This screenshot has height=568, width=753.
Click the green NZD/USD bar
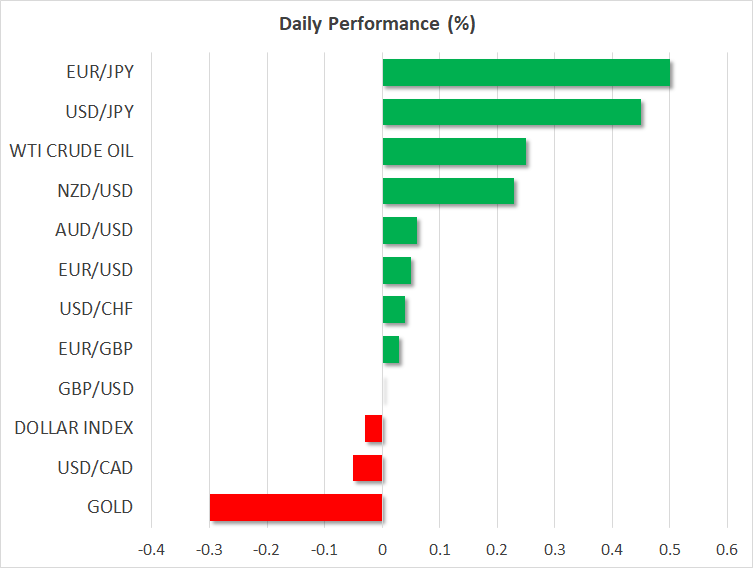pyautogui.click(x=448, y=190)
